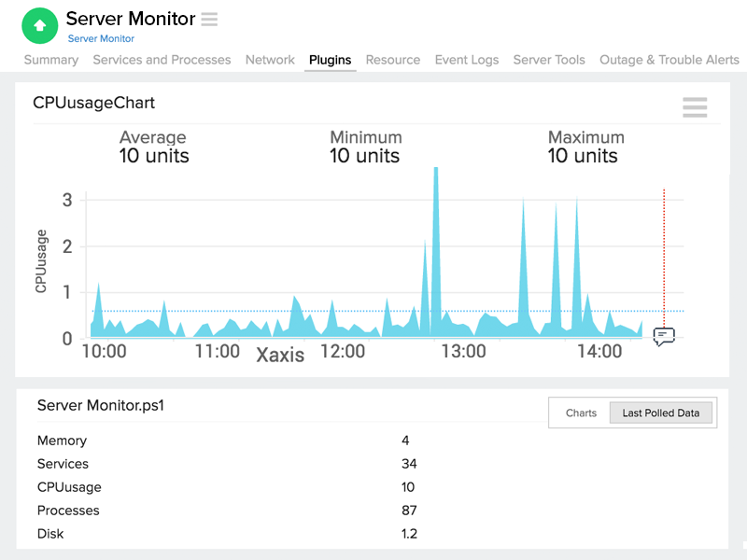This screenshot has width=747, height=560.
Task: Click the Server Monitor breadcrumb link
Action: [101, 39]
